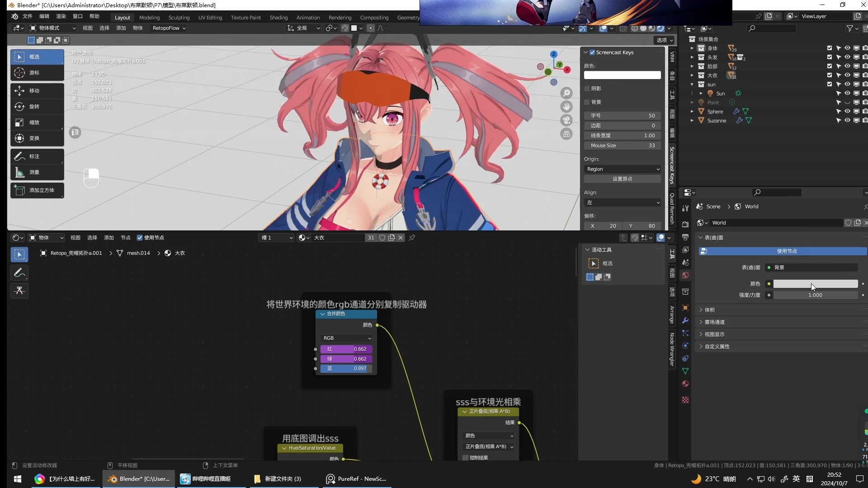Click the white Screencast Keys color swatch
This screenshot has height=488, width=868.
coord(623,75)
